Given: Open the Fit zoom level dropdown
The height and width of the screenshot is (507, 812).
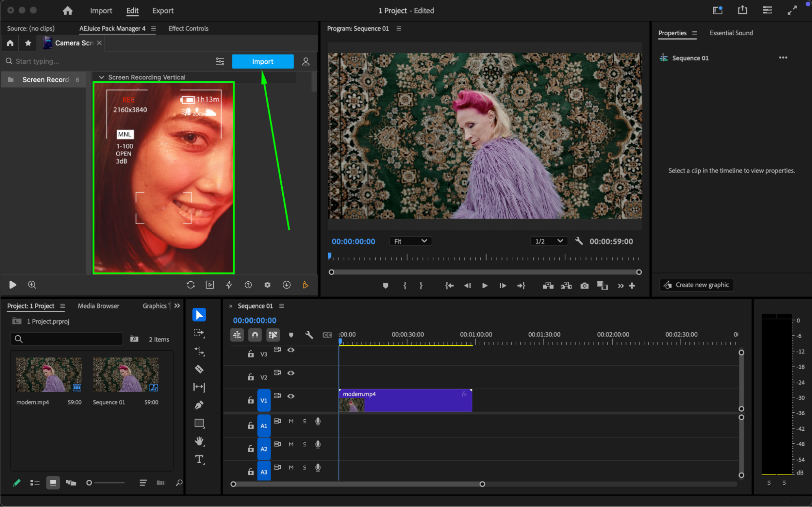Looking at the screenshot, I should [410, 241].
